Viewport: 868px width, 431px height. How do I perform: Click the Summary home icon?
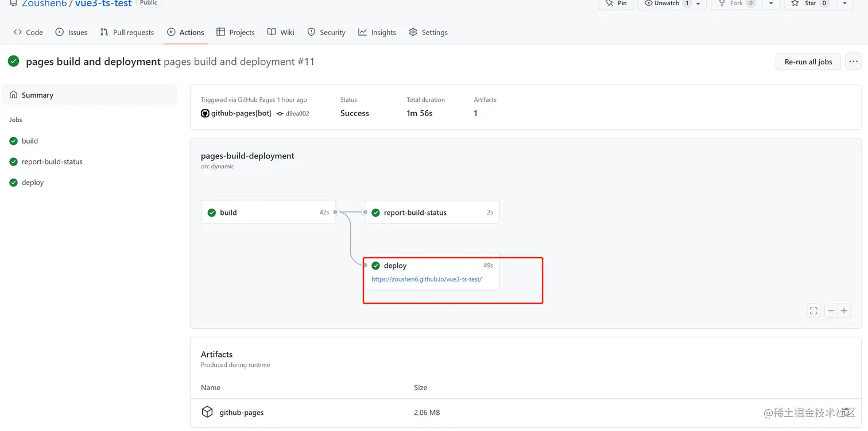14,95
